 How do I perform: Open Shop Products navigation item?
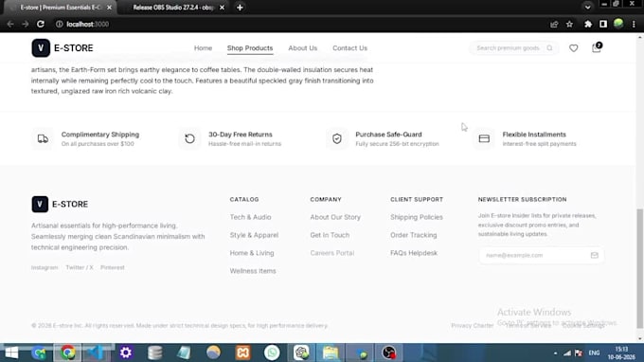(x=250, y=48)
